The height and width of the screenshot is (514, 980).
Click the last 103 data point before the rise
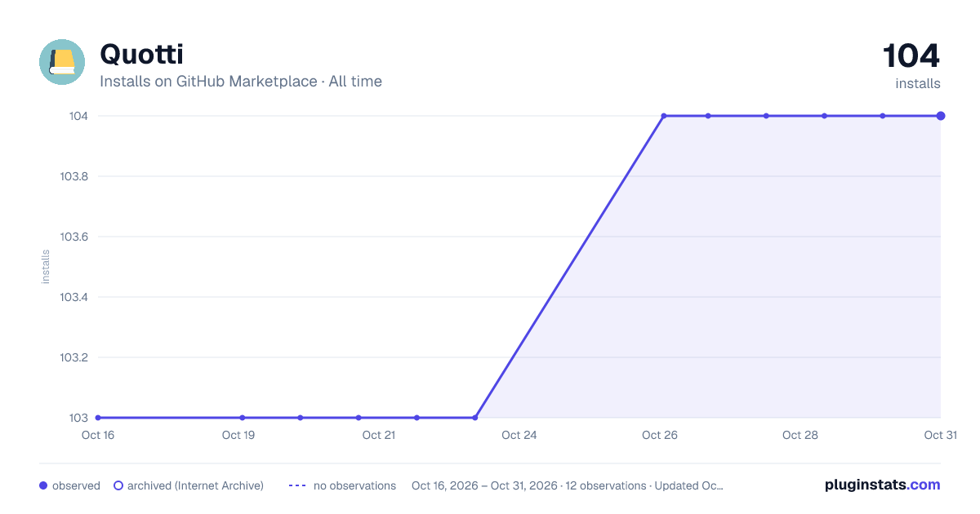475,418
